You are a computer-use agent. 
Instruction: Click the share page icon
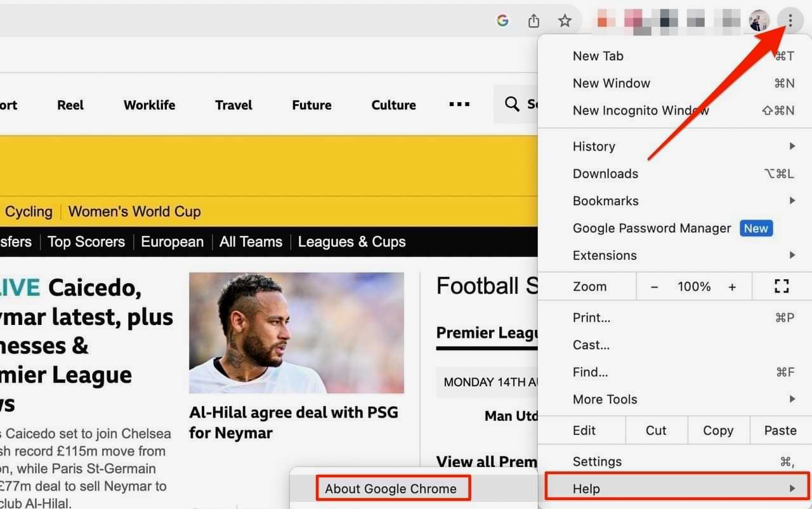tap(534, 21)
